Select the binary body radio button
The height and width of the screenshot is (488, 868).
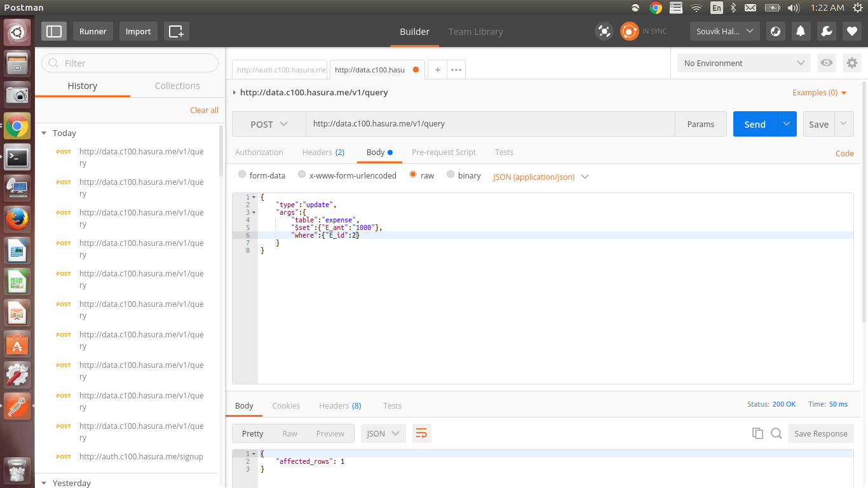tap(451, 175)
